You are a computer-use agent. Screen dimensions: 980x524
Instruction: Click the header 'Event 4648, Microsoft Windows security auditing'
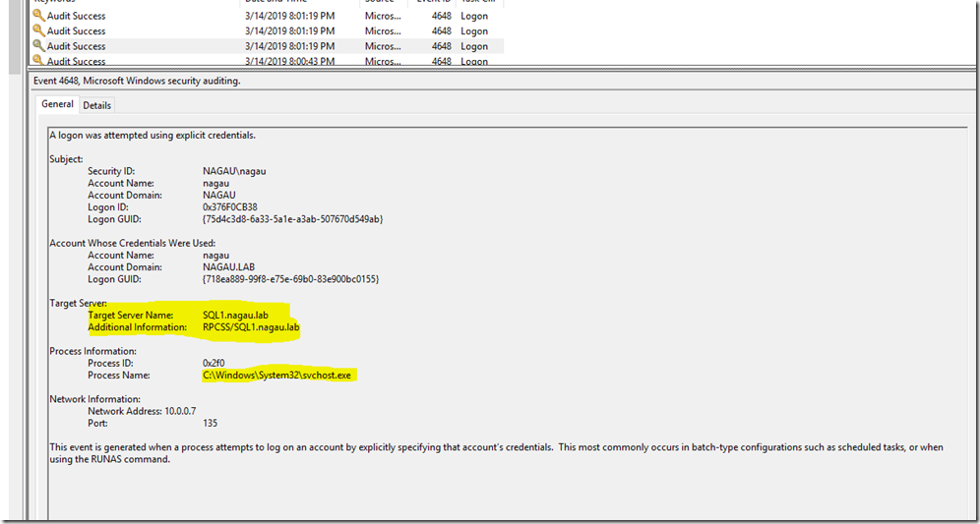click(136, 81)
